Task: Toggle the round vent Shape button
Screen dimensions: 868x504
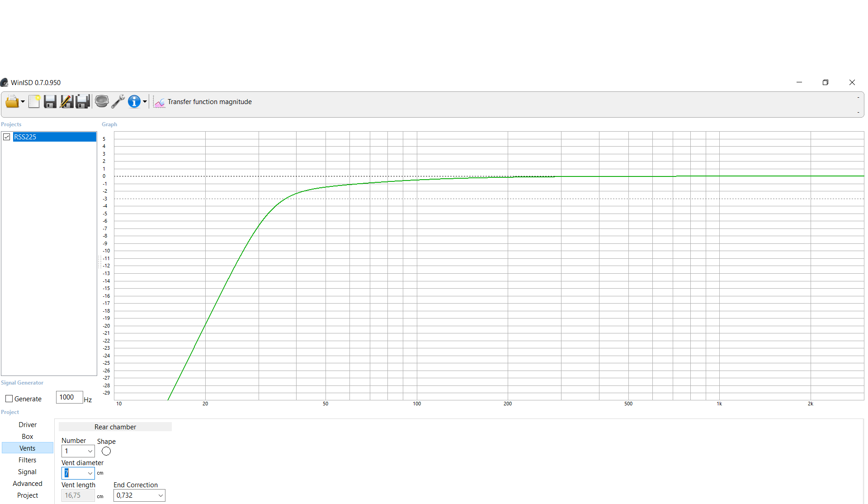Action: click(x=106, y=451)
